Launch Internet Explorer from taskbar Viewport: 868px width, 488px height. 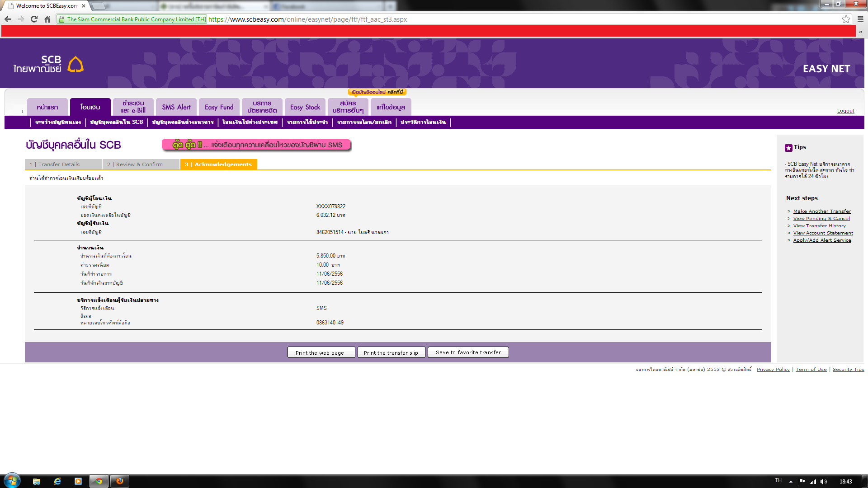(57, 481)
